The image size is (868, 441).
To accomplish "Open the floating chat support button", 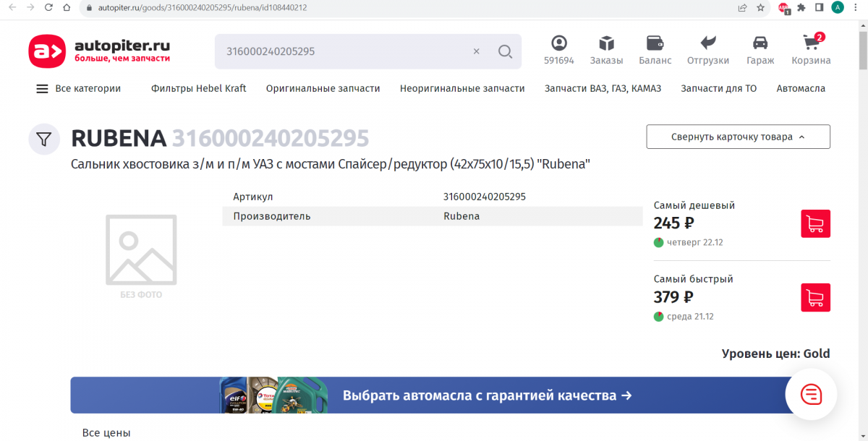I will [811, 395].
